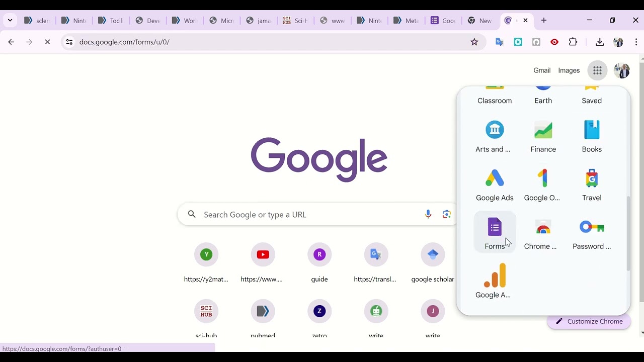Click the Customize Chrome button
The image size is (644, 362).
pyautogui.click(x=589, y=321)
